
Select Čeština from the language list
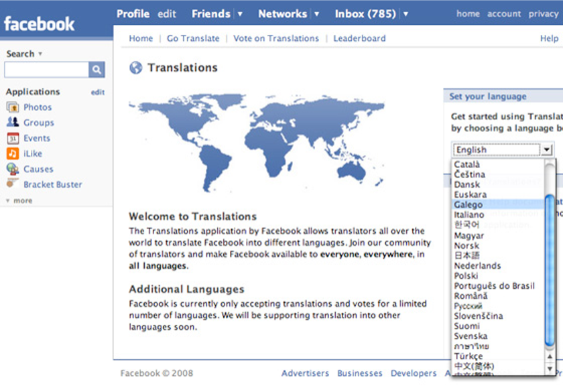point(498,174)
